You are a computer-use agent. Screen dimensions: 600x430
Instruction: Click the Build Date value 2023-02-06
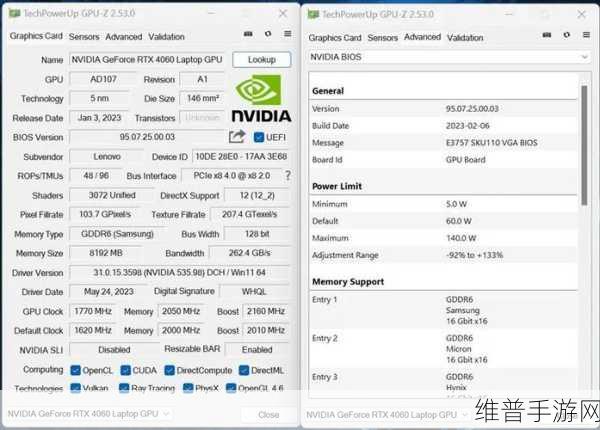pyautogui.click(x=468, y=126)
